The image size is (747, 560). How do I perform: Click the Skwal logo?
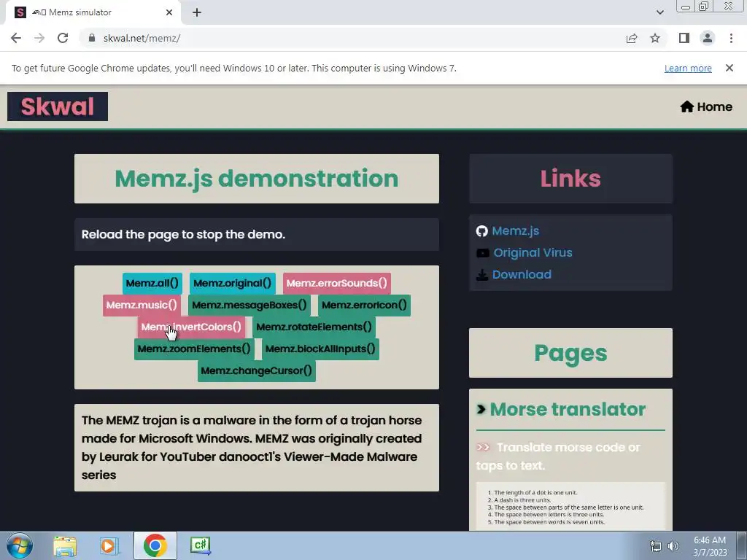[x=58, y=106]
